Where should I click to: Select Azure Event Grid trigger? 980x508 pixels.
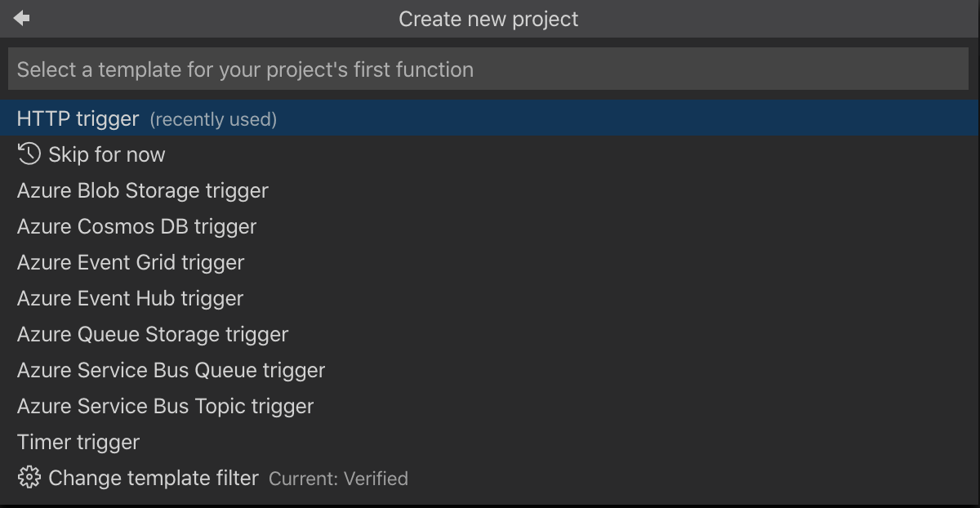pos(131,262)
